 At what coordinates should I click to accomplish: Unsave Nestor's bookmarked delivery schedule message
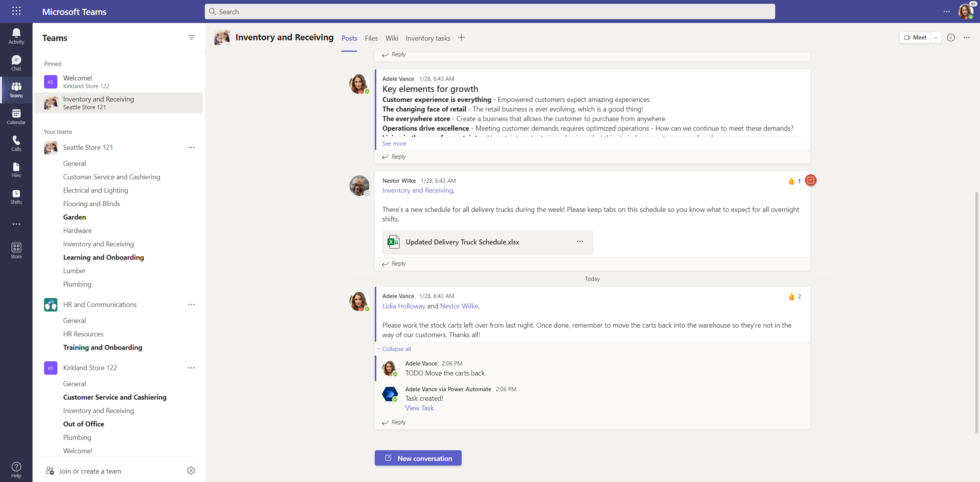[811, 180]
